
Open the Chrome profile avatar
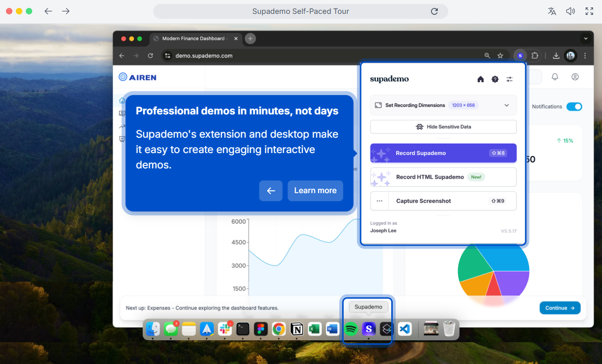[x=571, y=55]
